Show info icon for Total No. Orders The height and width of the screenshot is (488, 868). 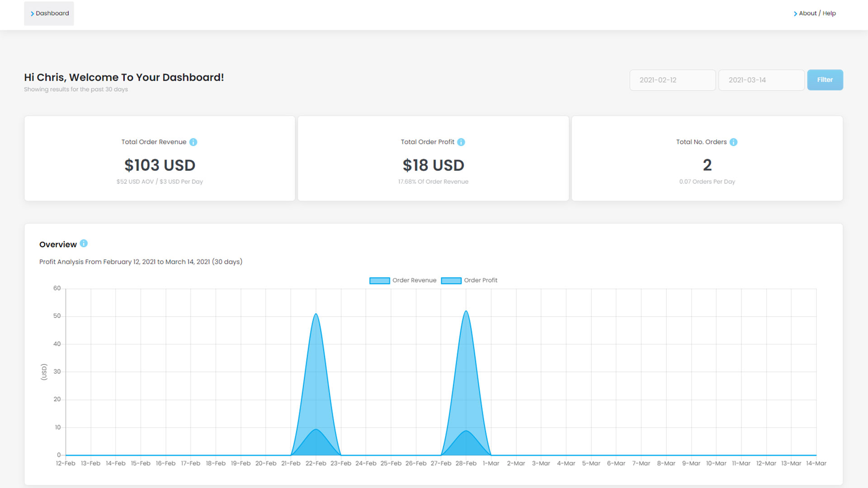pos(733,142)
